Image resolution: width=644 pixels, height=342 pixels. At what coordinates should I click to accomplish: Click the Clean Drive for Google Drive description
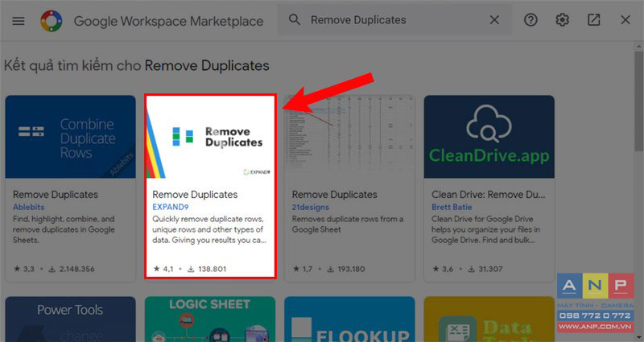pos(486,229)
